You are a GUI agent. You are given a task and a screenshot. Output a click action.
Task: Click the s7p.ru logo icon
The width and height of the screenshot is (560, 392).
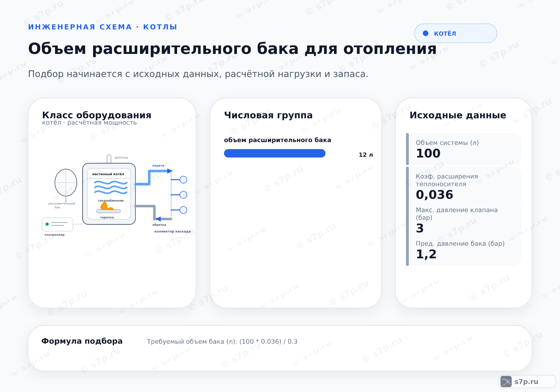click(x=506, y=381)
